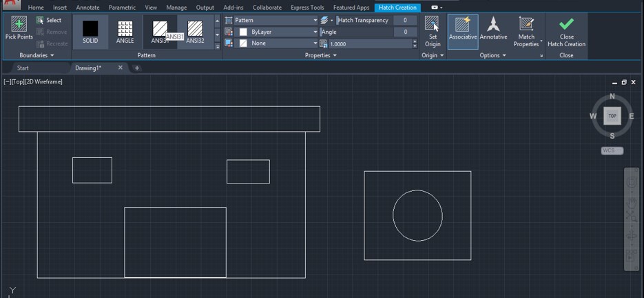The width and height of the screenshot is (644, 298).
Task: Click the ribbon minimize state toggle button
Action: pyautogui.click(x=435, y=8)
